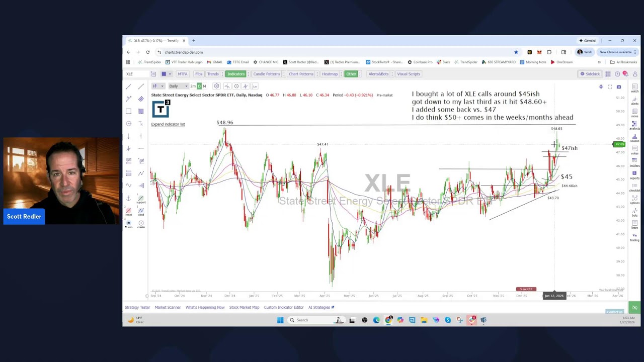Open notifications chat icon with badge
644x362 pixels.
[625, 74]
